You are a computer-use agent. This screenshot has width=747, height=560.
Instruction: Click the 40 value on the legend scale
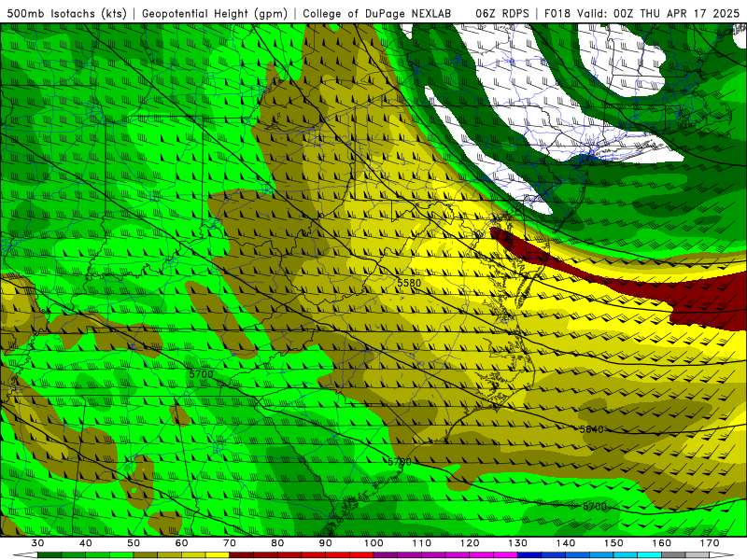click(85, 543)
